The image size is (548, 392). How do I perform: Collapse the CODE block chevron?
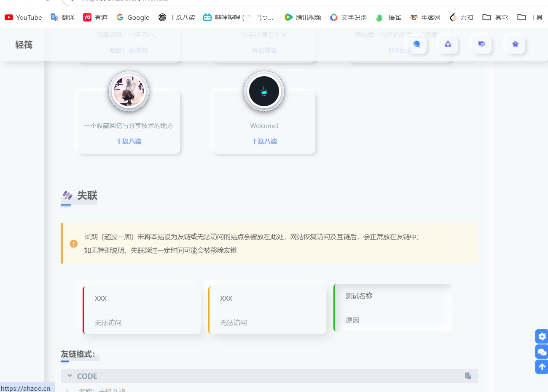click(x=70, y=376)
